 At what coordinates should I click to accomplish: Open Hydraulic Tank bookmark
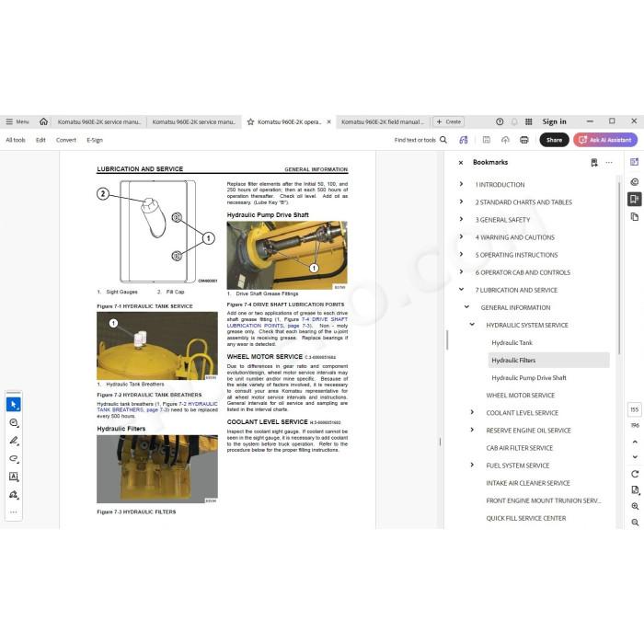coord(512,342)
